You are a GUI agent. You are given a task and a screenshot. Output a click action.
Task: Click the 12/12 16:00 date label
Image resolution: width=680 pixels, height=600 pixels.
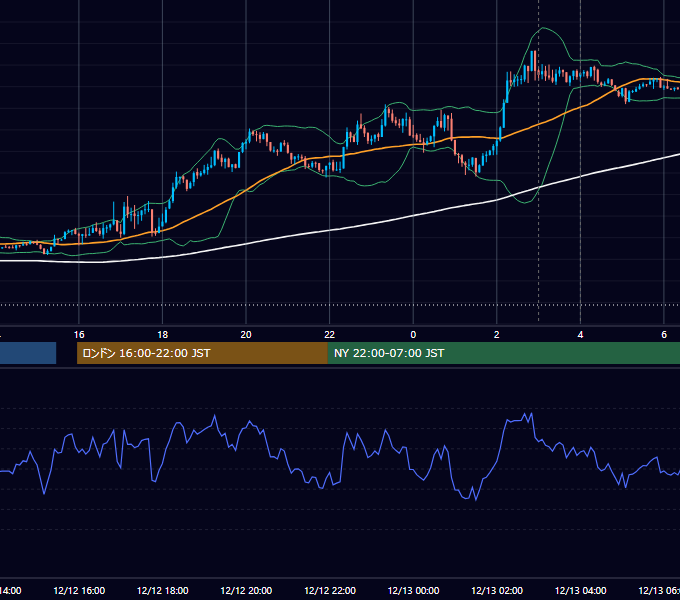point(79,590)
